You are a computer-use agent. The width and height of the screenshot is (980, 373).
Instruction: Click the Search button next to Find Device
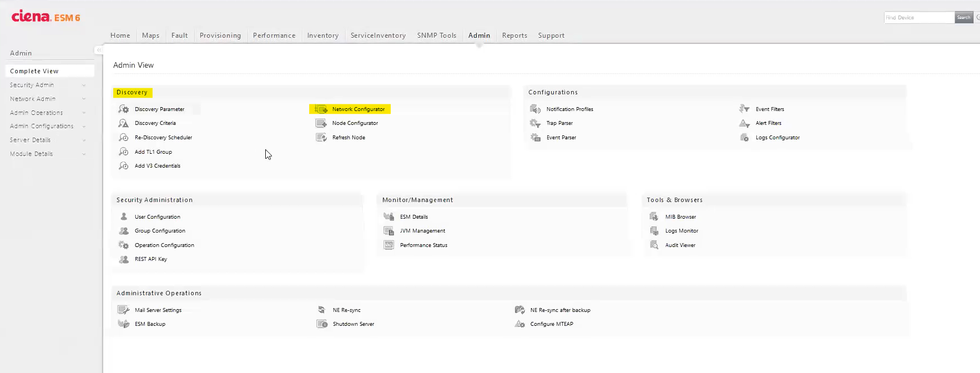pyautogui.click(x=964, y=18)
